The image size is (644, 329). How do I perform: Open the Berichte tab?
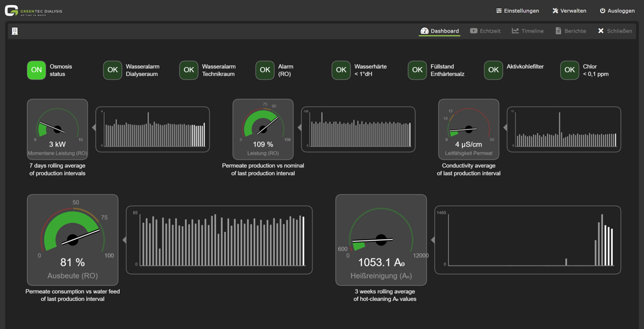[x=571, y=31]
